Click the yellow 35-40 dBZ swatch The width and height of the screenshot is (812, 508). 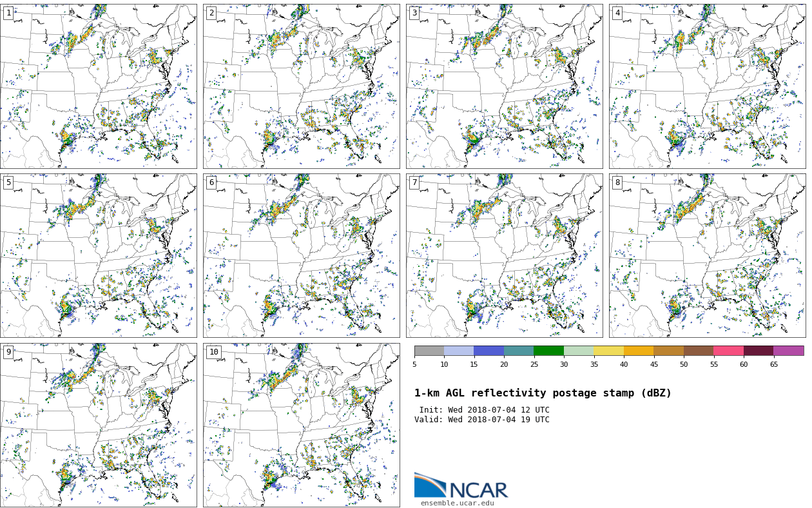coord(608,351)
